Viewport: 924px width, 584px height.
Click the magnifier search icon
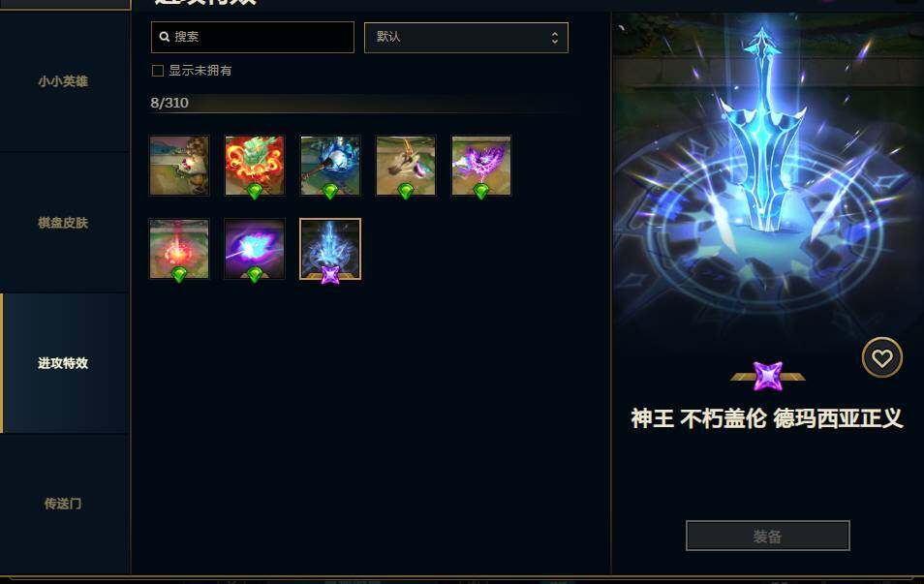165,37
